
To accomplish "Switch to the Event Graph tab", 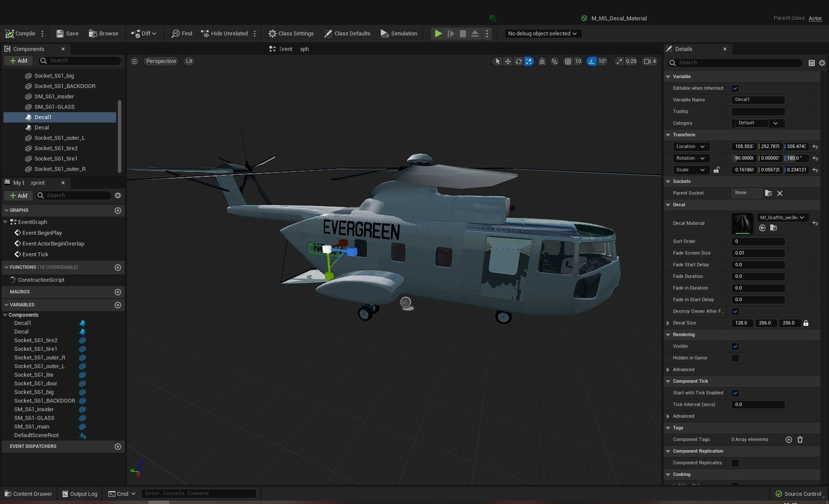I will (x=288, y=49).
